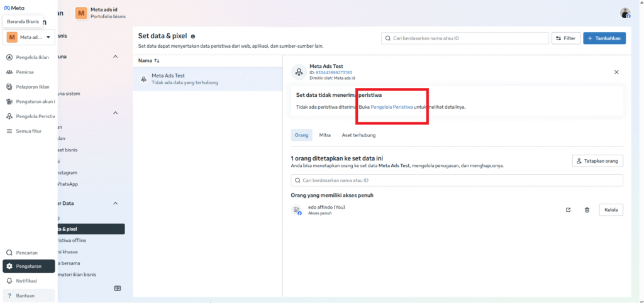Click the info icon next to Set data & pixel
Image resolution: width=644 pixels, height=303 pixels.
coord(193,36)
